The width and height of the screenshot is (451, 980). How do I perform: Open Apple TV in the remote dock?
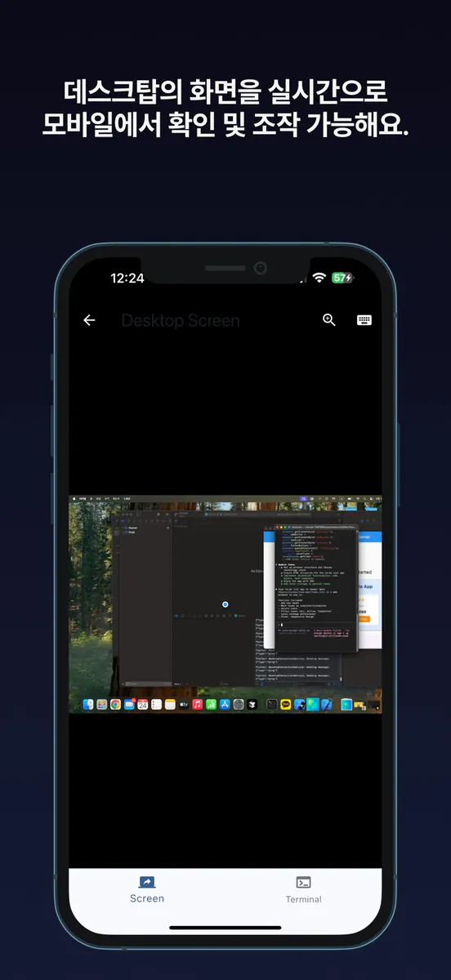click(x=184, y=705)
